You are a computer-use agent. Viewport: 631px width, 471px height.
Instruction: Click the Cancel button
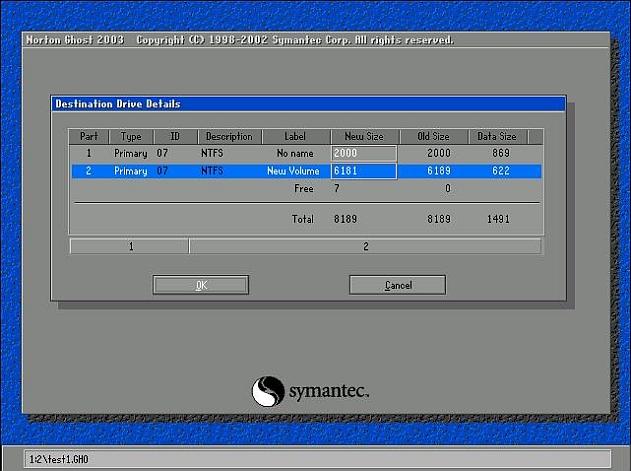click(398, 285)
